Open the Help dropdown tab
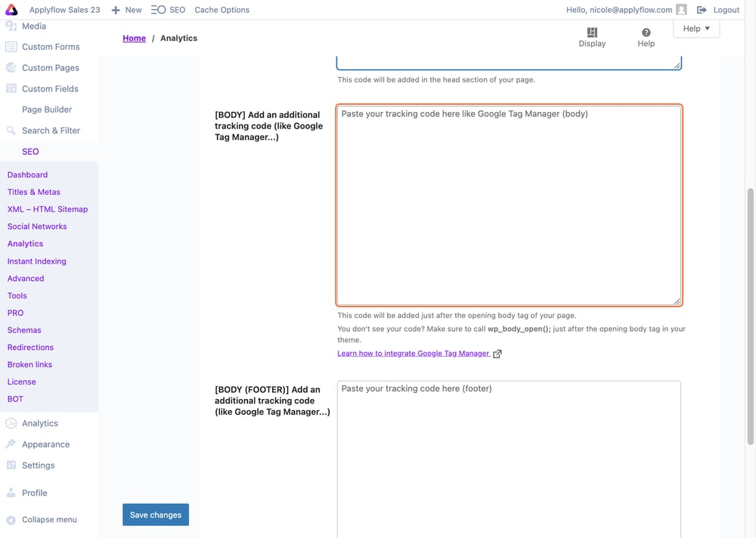 click(696, 29)
